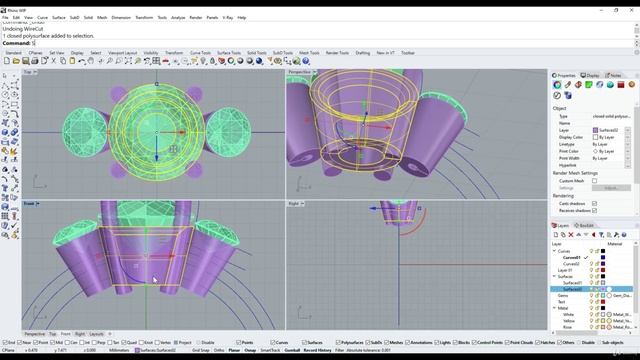Open the Layer dropdown in Properties

pyautogui.click(x=627, y=130)
